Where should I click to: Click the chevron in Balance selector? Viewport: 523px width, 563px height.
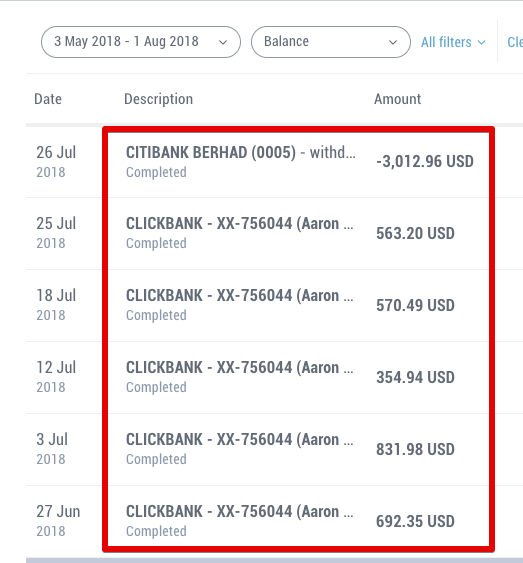point(393,42)
